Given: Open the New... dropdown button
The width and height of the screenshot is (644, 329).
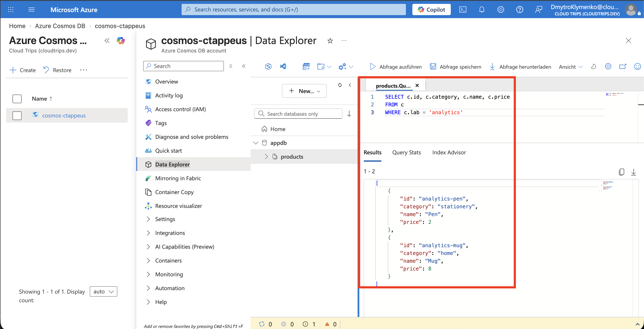Looking at the screenshot, I should tap(304, 91).
